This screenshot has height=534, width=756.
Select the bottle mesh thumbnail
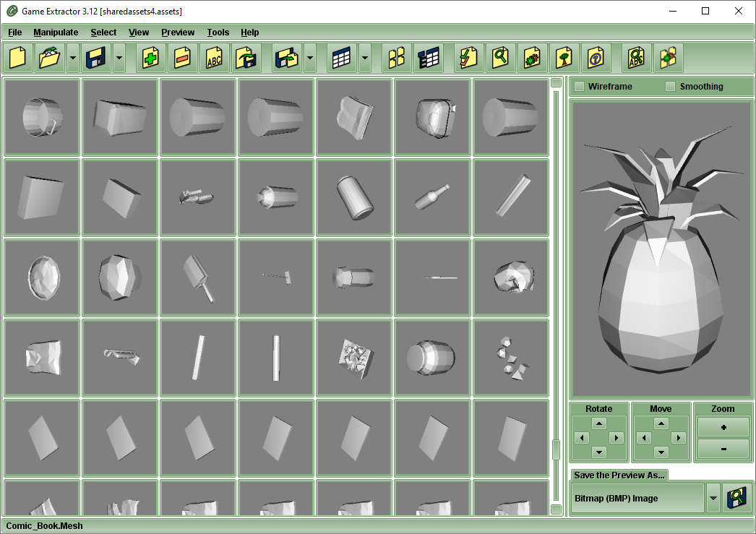pyautogui.click(x=432, y=197)
